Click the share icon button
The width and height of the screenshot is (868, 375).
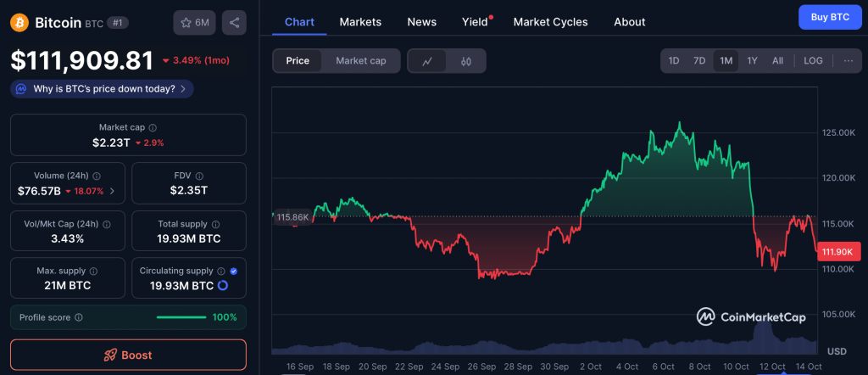pos(234,23)
